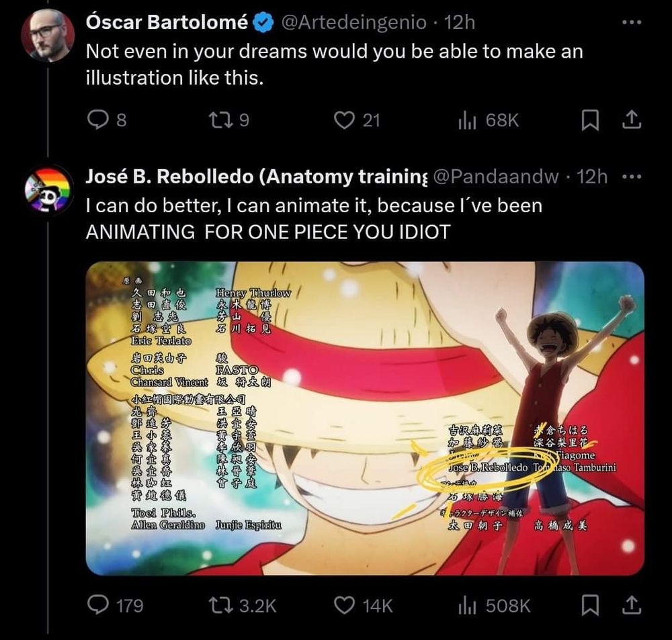Visit the @Artedeingenio handle link
The width and height of the screenshot is (672, 640).
tap(353, 22)
